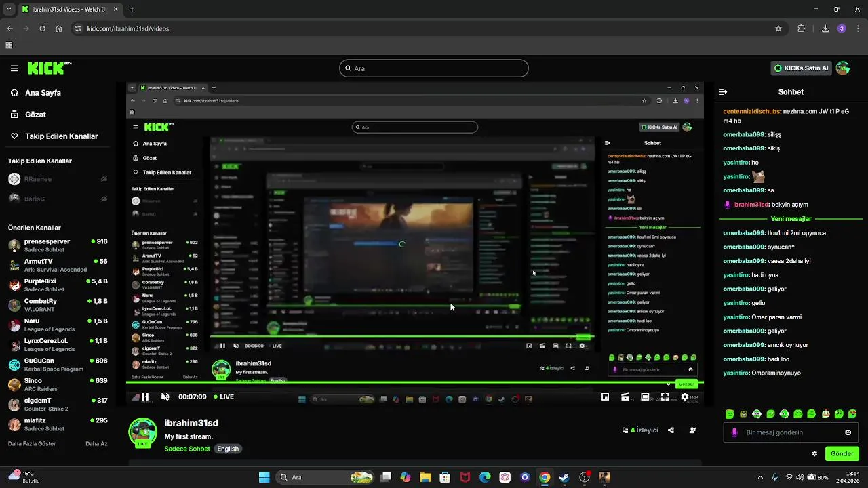Click the English language tag
This screenshot has height=488, width=868.
pos(228,449)
